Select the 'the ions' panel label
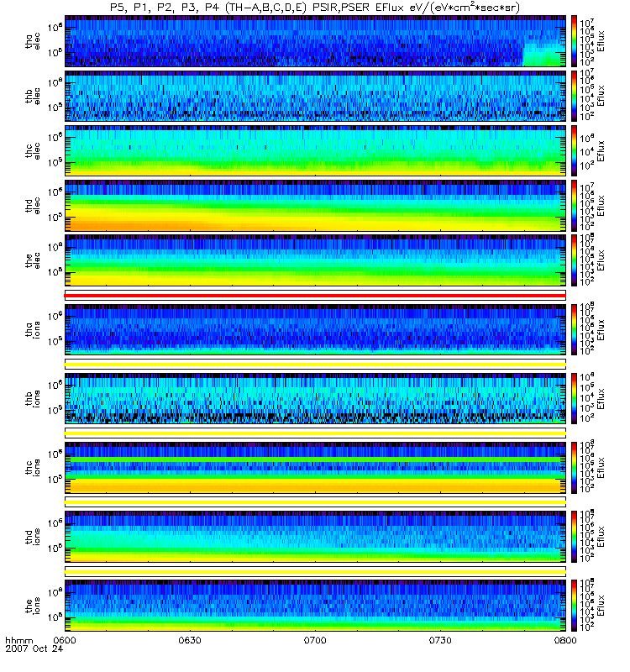630x672 pixels. (33, 606)
